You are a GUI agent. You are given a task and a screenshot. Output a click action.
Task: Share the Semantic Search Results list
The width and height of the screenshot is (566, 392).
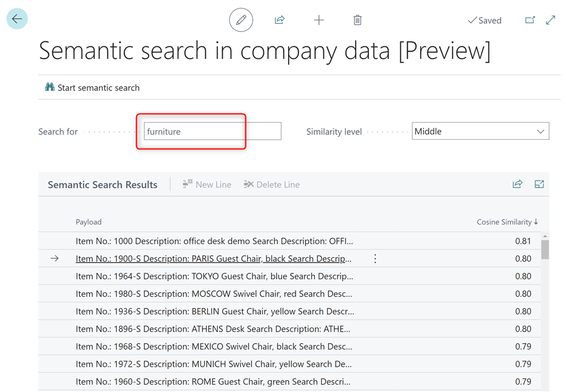pyautogui.click(x=517, y=184)
